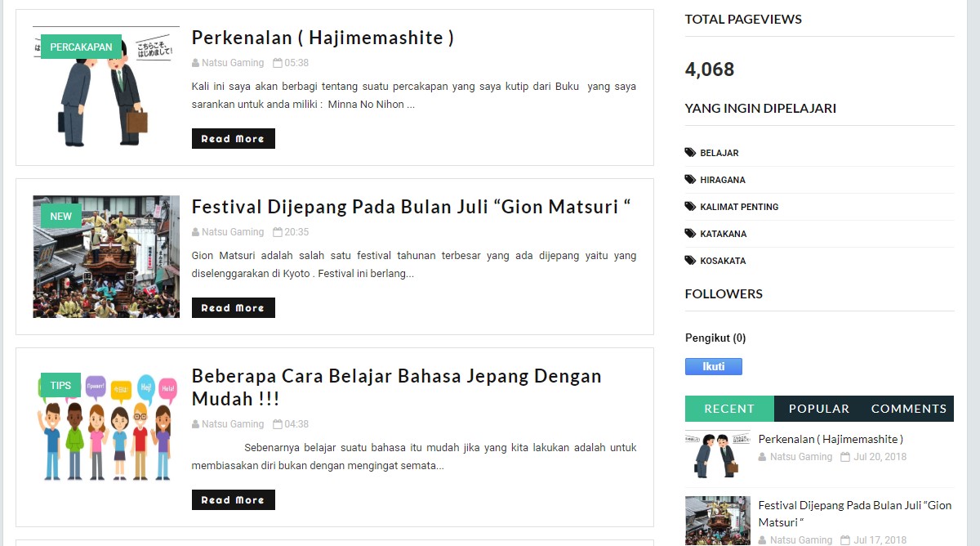Viewport: 980px width, 546px height.
Task: Open the Perkenalan thumbnail in the recent list
Action: 717,453
